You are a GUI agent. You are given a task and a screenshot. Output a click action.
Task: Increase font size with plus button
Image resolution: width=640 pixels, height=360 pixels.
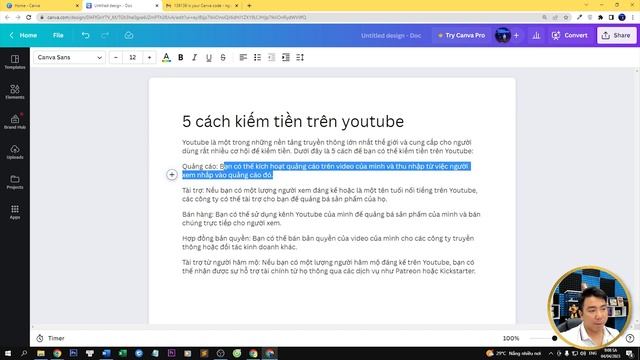[149, 58]
